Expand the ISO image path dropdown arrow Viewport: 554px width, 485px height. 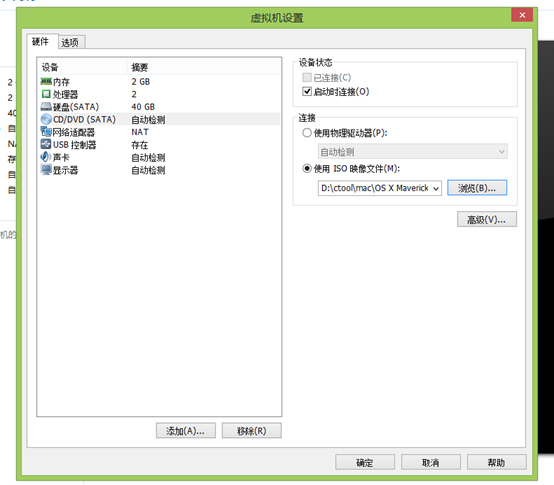pos(436,188)
